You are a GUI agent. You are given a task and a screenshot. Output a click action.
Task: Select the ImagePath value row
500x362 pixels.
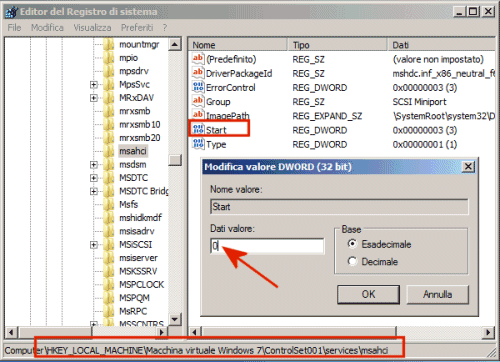pos(228,115)
